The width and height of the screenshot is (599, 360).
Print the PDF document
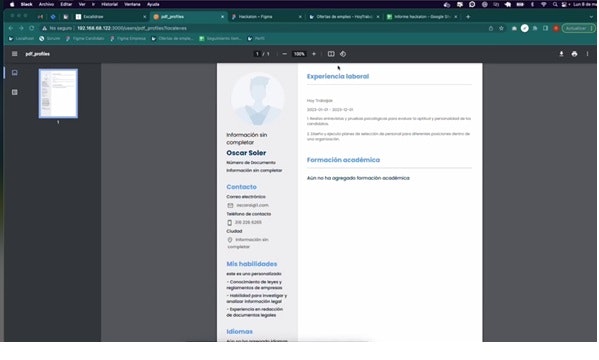575,54
